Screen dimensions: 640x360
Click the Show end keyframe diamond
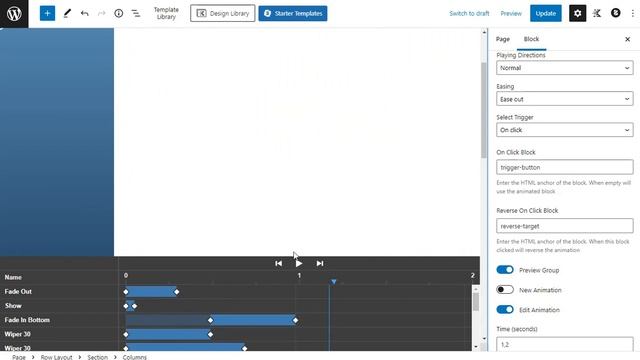(x=135, y=306)
